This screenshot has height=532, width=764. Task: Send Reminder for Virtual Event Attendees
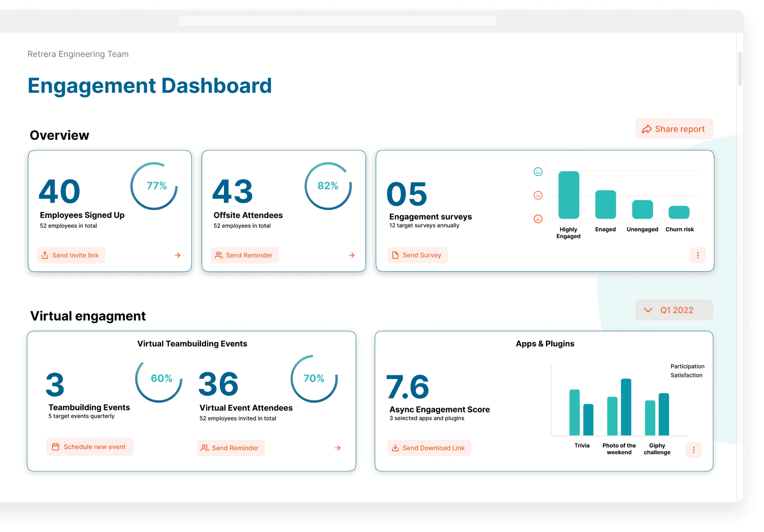point(230,448)
